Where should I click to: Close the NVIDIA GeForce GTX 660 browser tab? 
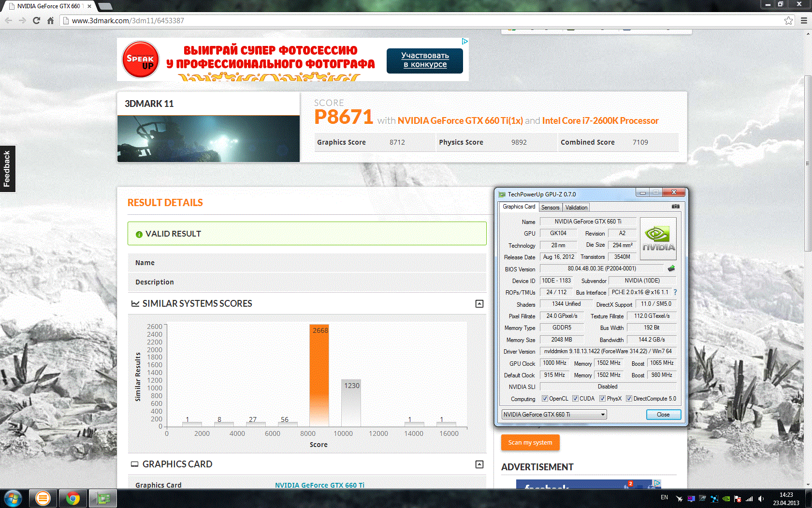pos(89,6)
